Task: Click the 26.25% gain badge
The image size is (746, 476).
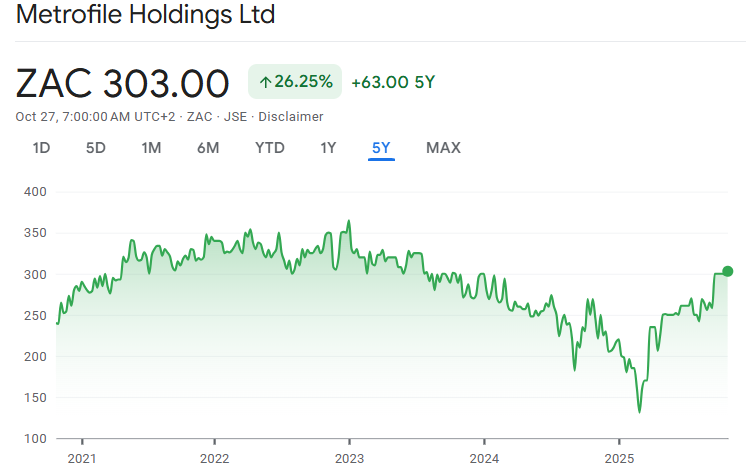Action: pos(295,82)
